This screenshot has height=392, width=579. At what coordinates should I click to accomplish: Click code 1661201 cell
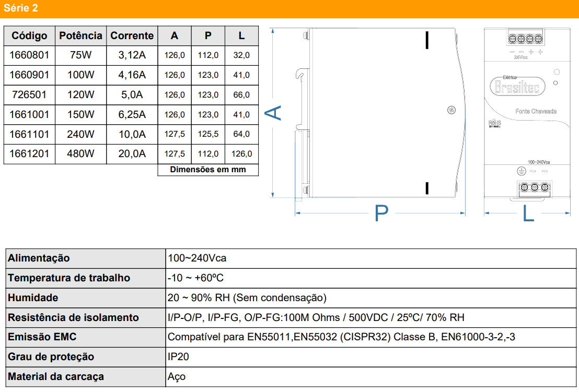point(30,154)
